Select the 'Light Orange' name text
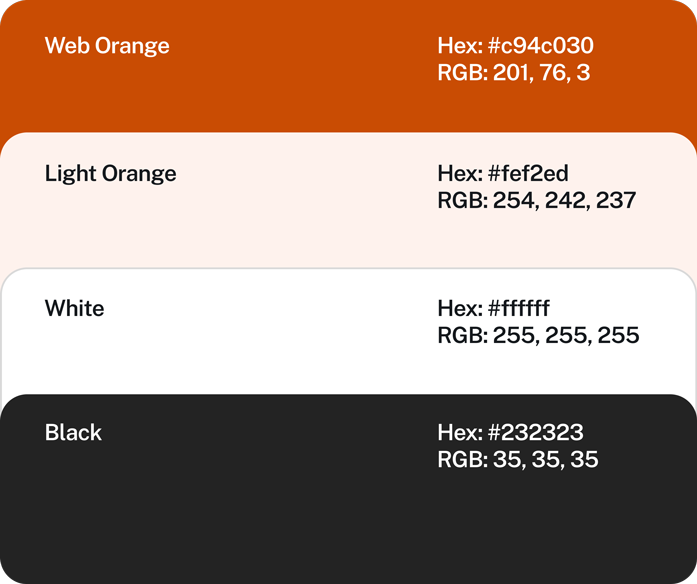The height and width of the screenshot is (584, 697). tap(110, 174)
